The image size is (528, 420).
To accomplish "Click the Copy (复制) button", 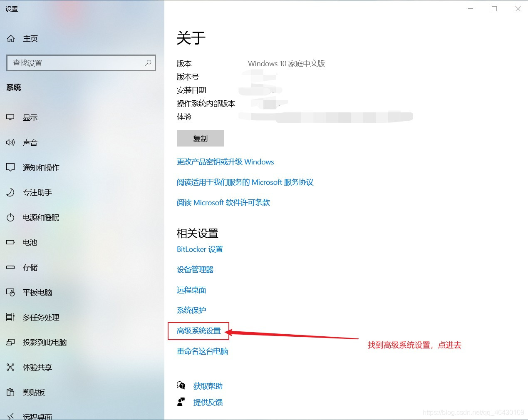I will [x=200, y=138].
